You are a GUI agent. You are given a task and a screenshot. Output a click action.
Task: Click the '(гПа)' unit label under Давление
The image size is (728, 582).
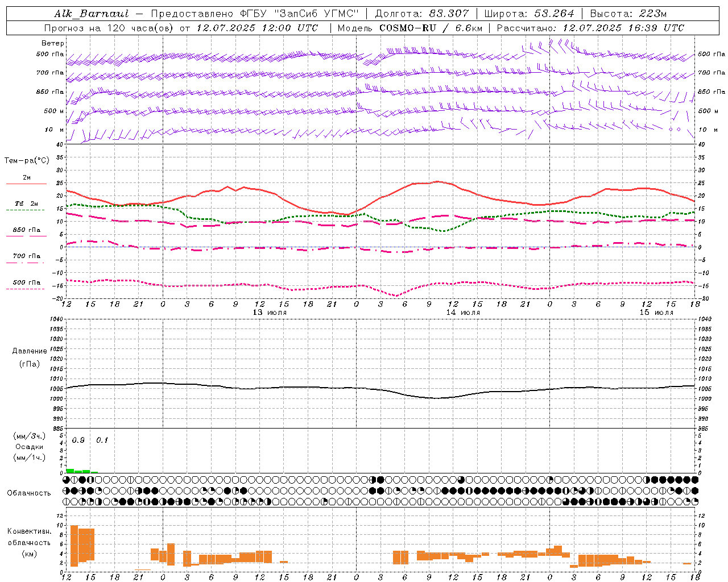30,364
